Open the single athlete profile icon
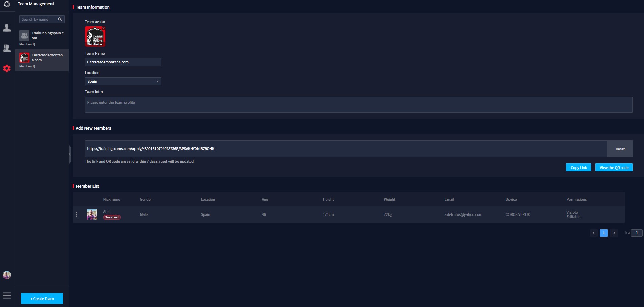644x307 pixels. coord(7,28)
